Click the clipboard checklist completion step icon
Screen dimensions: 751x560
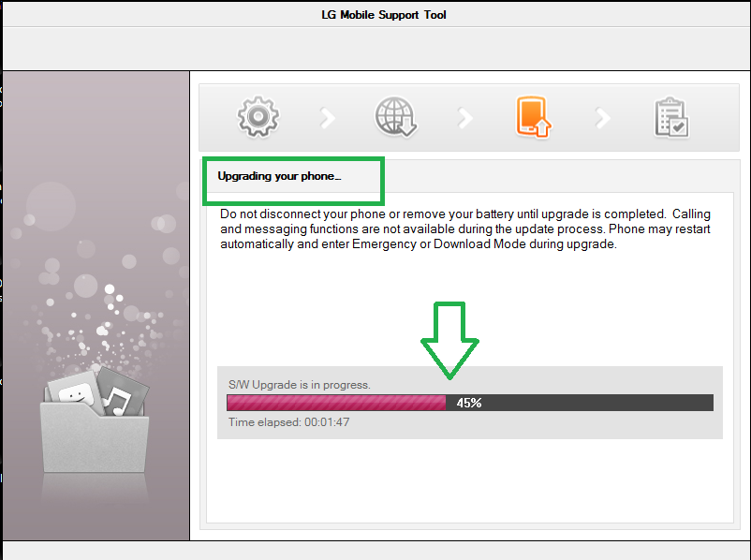[671, 118]
